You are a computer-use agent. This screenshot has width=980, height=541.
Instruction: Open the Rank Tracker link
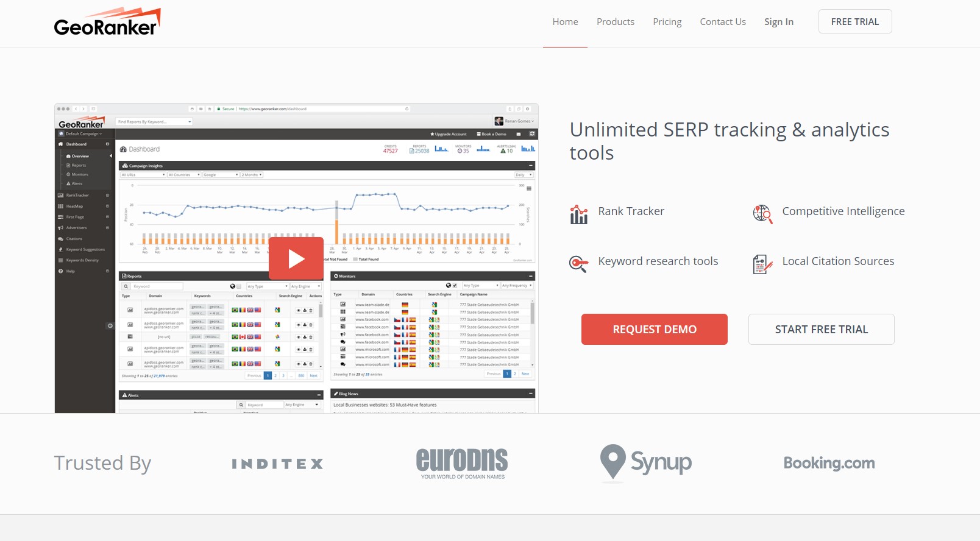[x=631, y=211]
